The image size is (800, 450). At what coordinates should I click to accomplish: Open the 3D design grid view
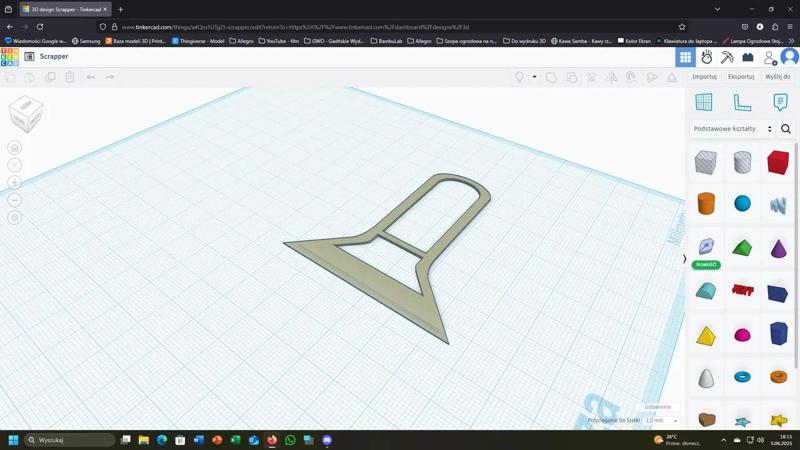[x=685, y=57]
